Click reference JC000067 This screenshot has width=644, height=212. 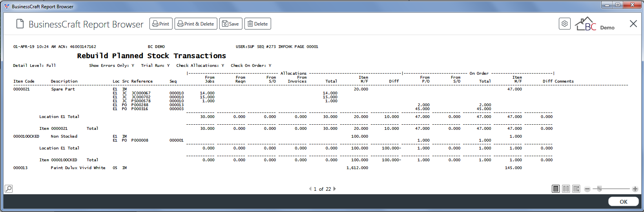141,93
